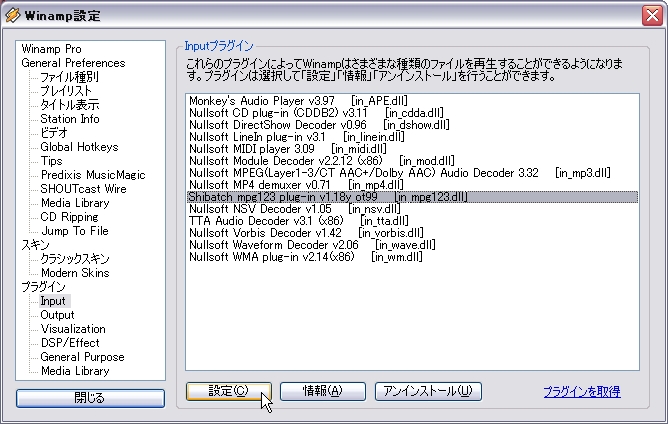Open Modern Skins settings
Viewport: 668px width, 424px height.
point(75,273)
